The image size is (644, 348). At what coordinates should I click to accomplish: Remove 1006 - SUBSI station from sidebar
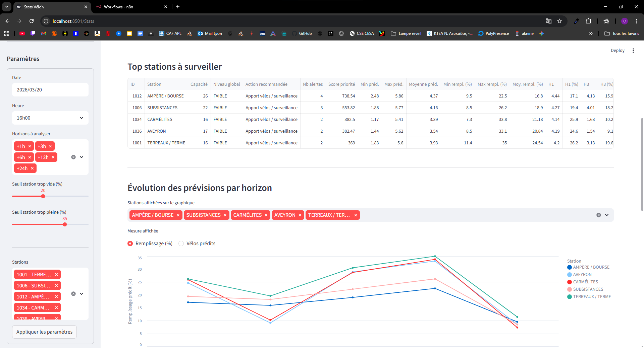point(56,286)
